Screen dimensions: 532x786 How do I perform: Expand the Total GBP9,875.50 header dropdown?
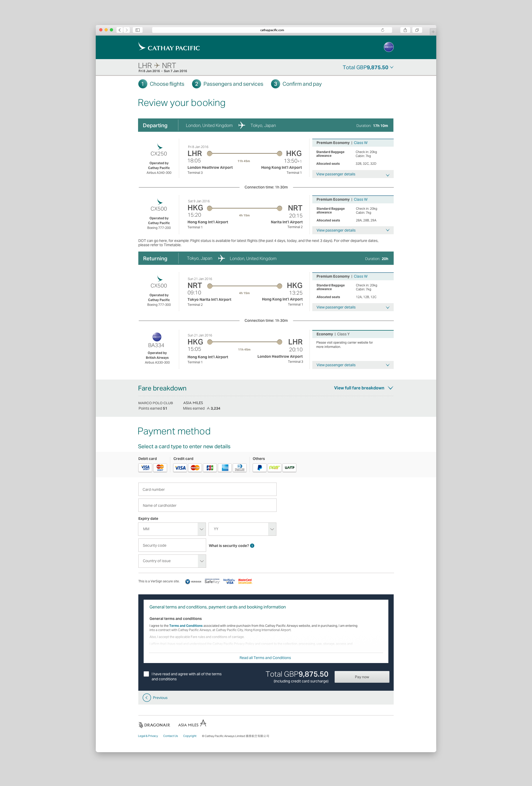tap(368, 67)
